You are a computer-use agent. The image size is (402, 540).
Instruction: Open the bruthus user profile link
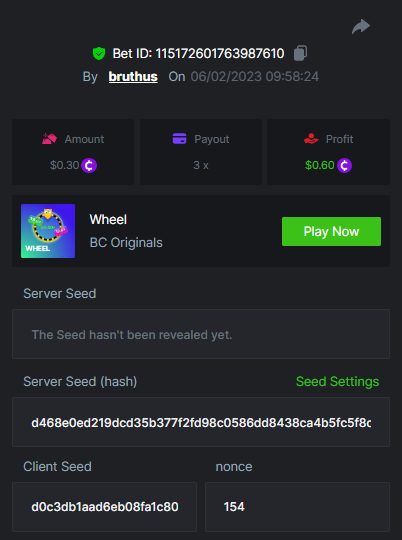click(133, 76)
